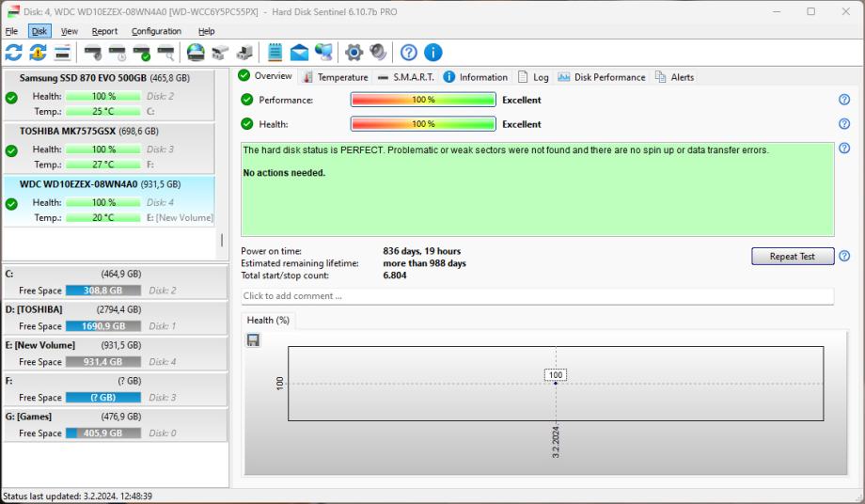The width and height of the screenshot is (865, 504).
Task: Click help icon beside the Performance bar
Action: click(x=843, y=100)
